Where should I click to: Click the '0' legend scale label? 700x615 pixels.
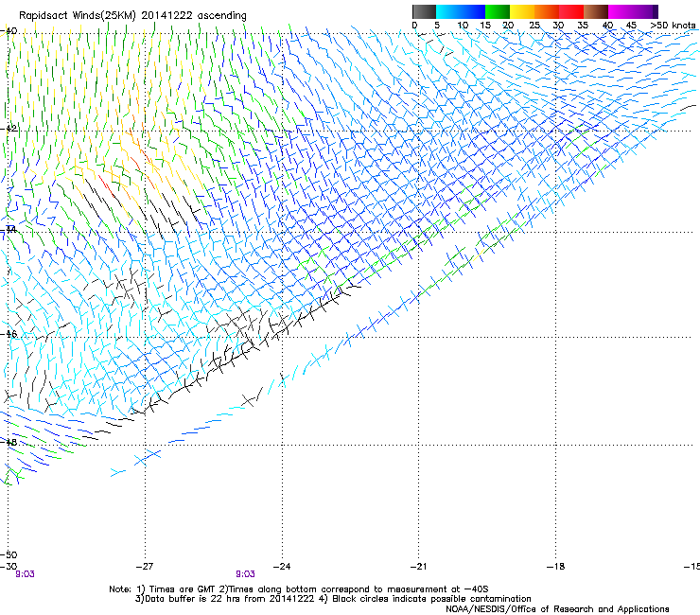click(414, 26)
